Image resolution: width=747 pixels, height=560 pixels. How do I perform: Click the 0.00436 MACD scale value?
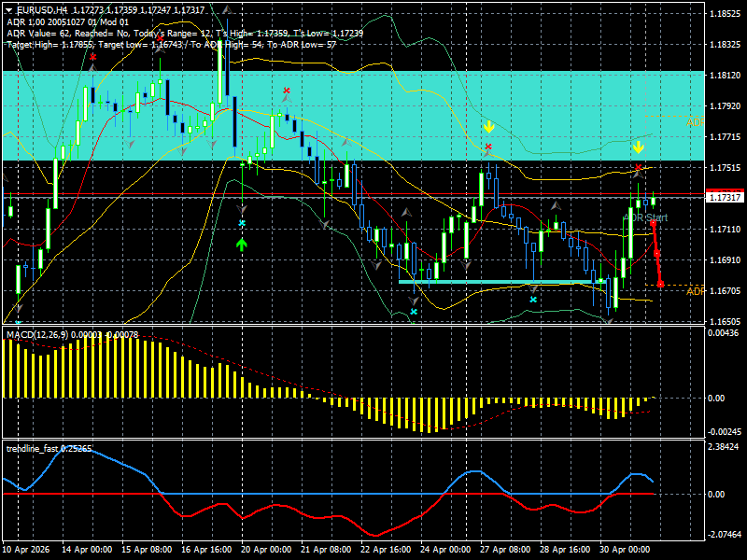click(723, 333)
